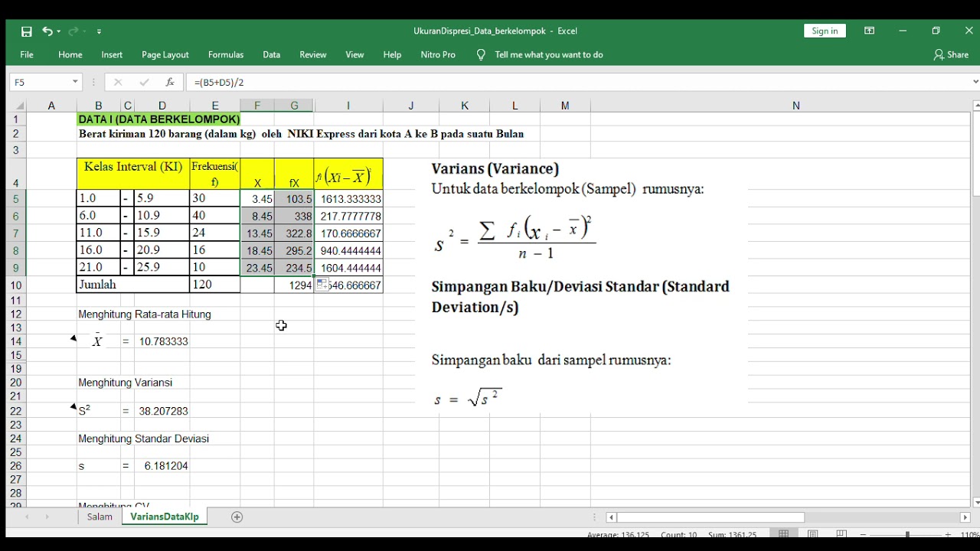Open the Review ribbon tab
Image resolution: width=980 pixels, height=551 pixels.
(x=313, y=54)
